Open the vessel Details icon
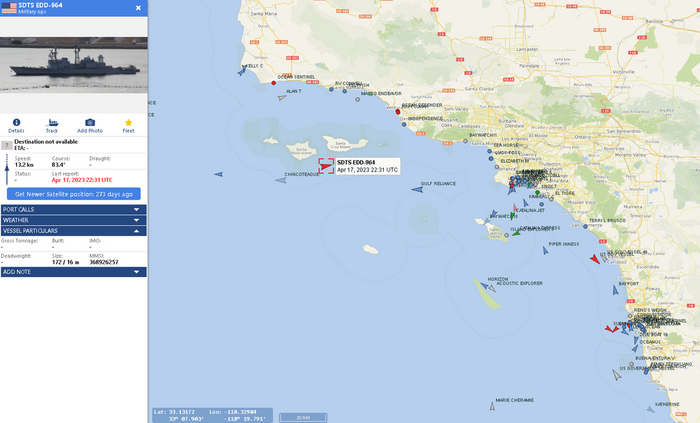 16,122
